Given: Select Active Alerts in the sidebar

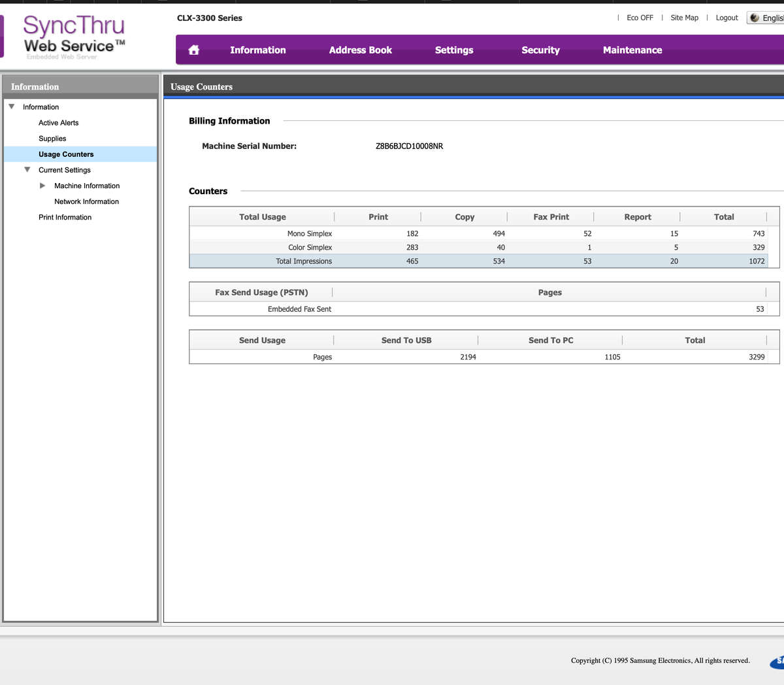Looking at the screenshot, I should pos(58,123).
